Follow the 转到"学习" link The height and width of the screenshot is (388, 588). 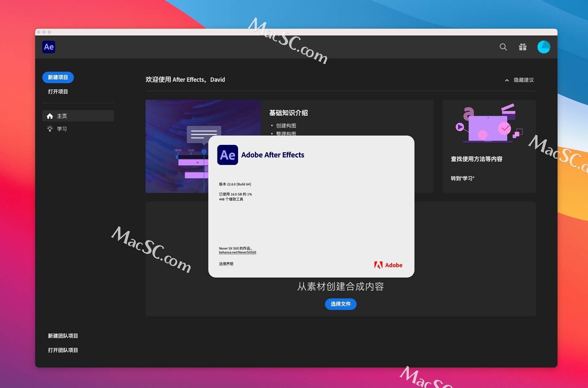pos(462,178)
